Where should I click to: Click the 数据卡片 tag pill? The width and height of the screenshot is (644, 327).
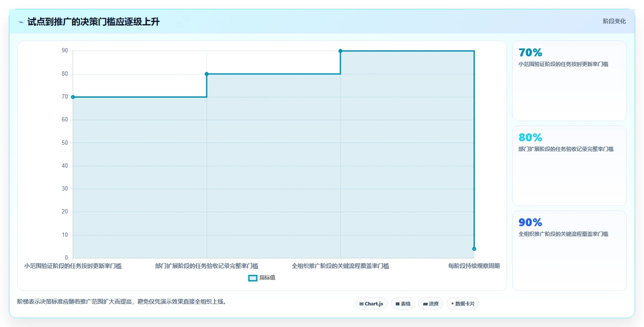point(463,304)
